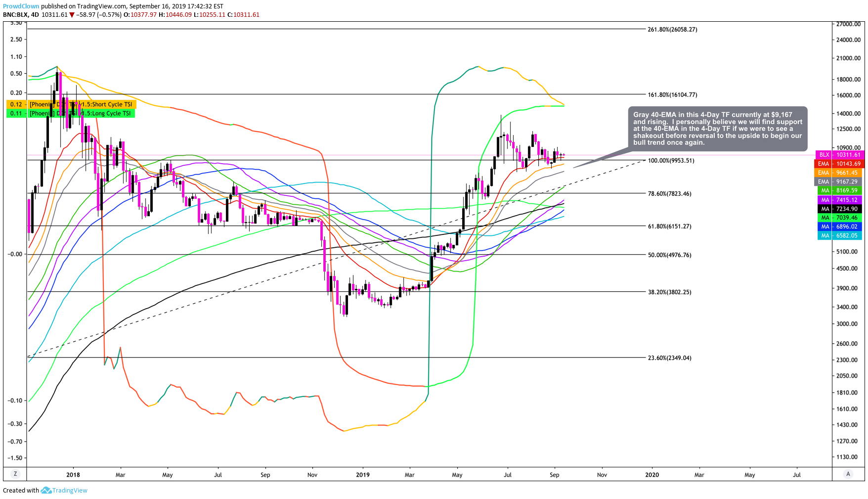Select the red EMA 10143.69 label
This screenshot has height=499, width=868.
coord(839,164)
